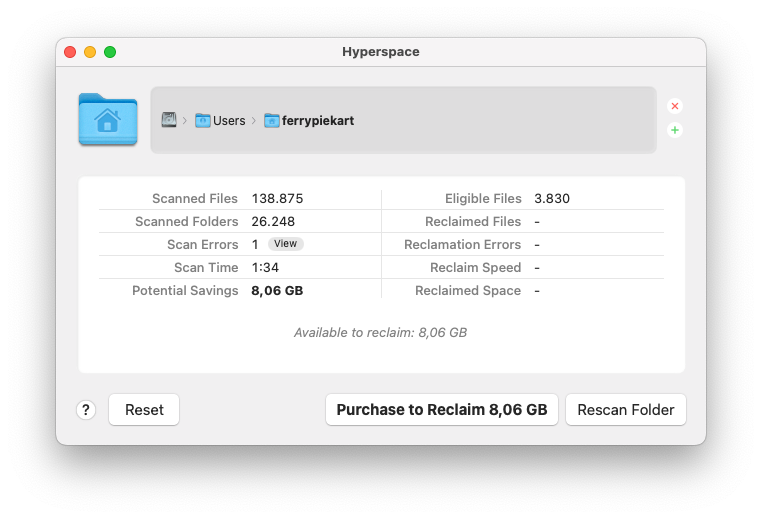
Task: Add folder with green plus button
Action: tap(675, 130)
